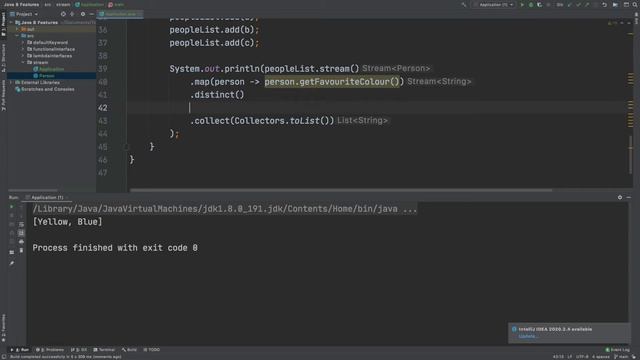
Task: Click the editor horizontal scrollbar
Action: [341, 190]
